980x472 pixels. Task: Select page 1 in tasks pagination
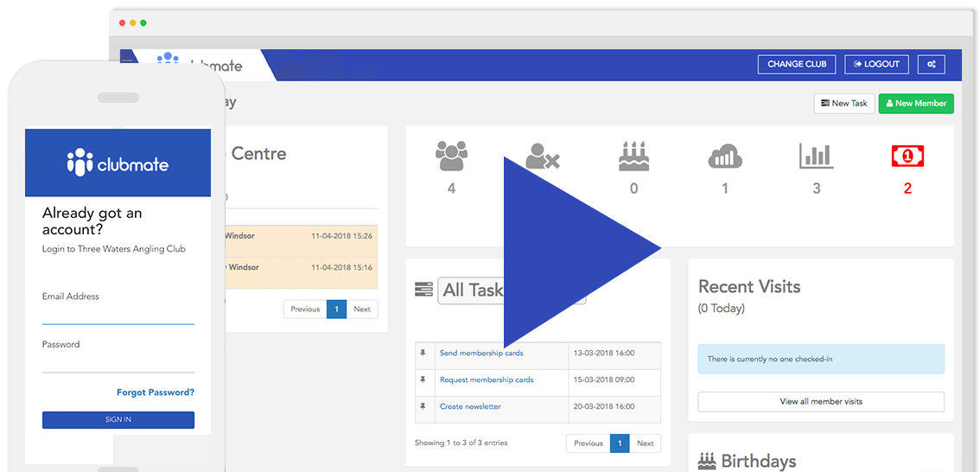[x=619, y=443]
